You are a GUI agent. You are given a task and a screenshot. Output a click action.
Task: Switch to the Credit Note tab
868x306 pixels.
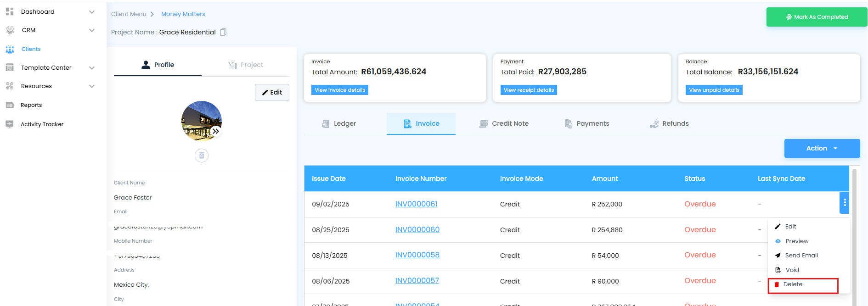(504, 123)
